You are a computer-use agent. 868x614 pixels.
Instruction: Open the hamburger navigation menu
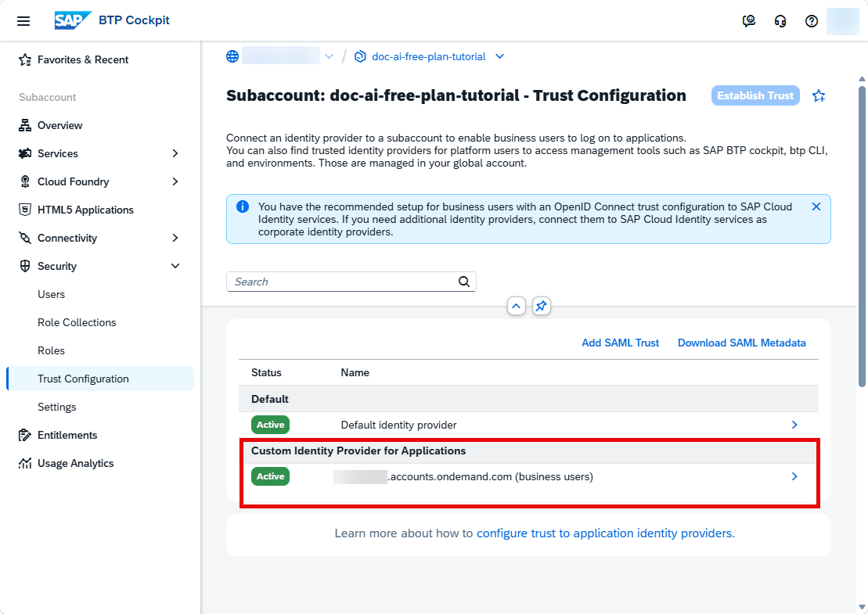click(23, 21)
